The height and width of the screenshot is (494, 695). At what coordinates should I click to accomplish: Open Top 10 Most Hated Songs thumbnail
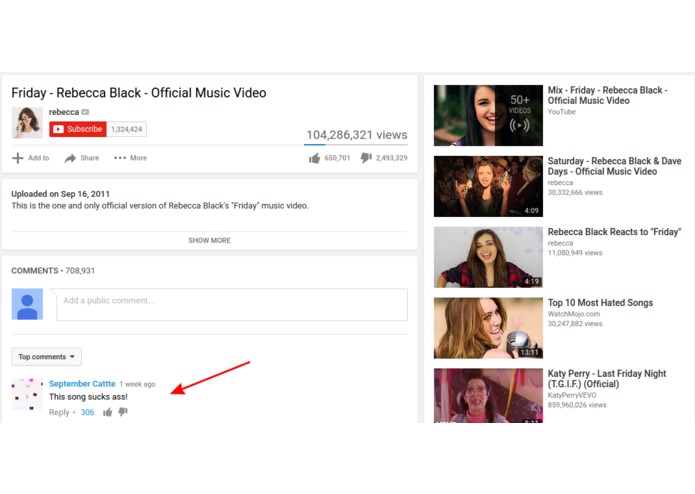tap(488, 328)
